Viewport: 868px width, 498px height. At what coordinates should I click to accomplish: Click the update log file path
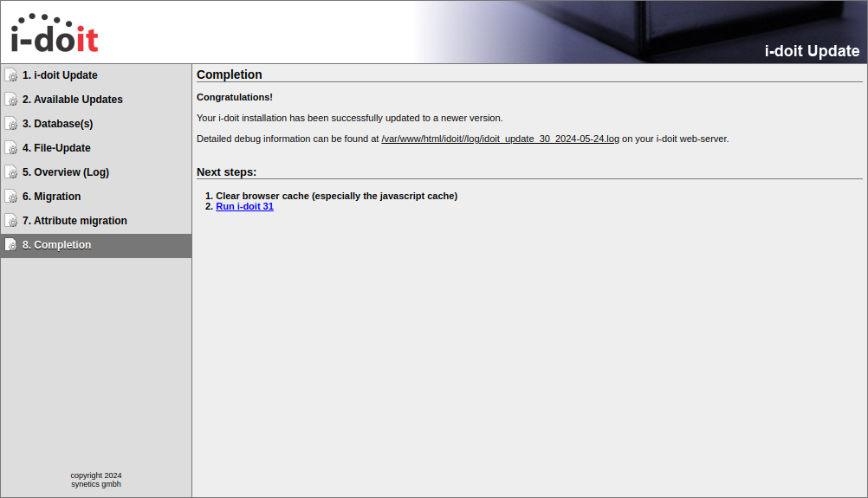click(x=501, y=139)
